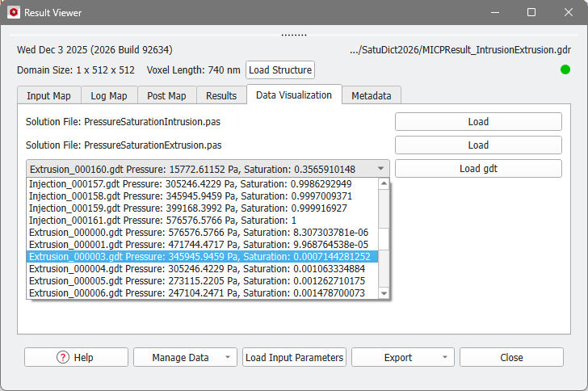This screenshot has height=391, width=588.
Task: Click the build date Wed Dec 3 2025 text
Action: tap(94, 50)
